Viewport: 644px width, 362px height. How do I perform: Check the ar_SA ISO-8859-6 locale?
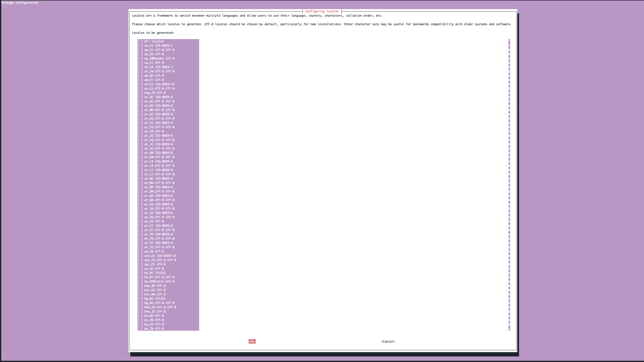pyautogui.click(x=140, y=204)
